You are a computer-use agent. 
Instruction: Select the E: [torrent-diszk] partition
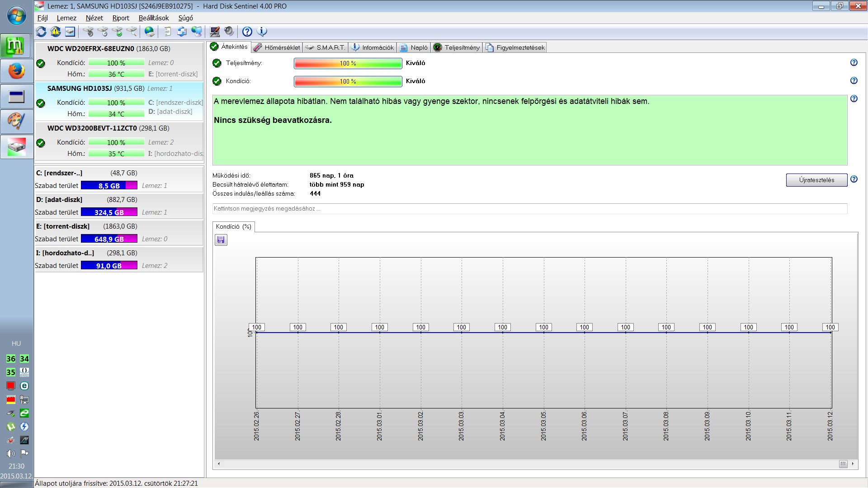[x=119, y=233]
